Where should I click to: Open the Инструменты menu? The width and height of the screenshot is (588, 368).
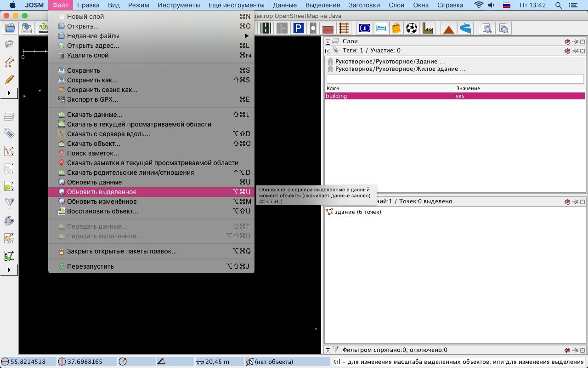[x=179, y=5]
